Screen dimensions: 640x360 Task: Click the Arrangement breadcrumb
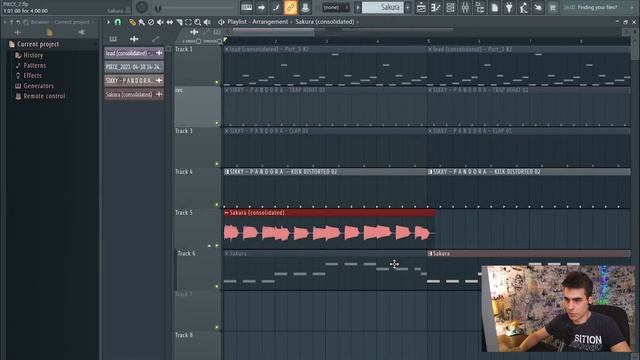click(270, 22)
